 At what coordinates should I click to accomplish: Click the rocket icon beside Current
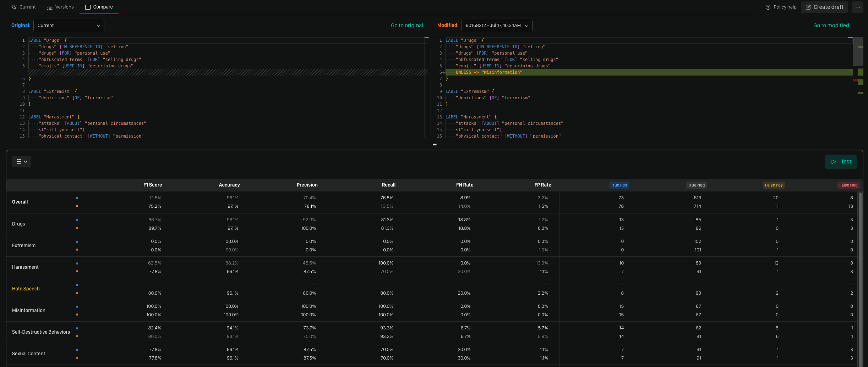[13, 7]
